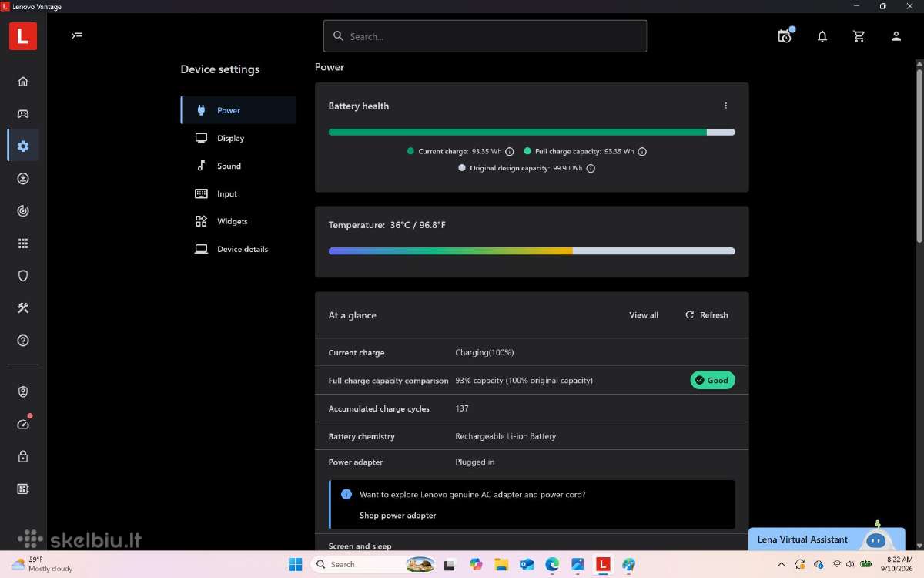924x578 pixels.
Task: Click View all in At a glance
Action: (644, 315)
